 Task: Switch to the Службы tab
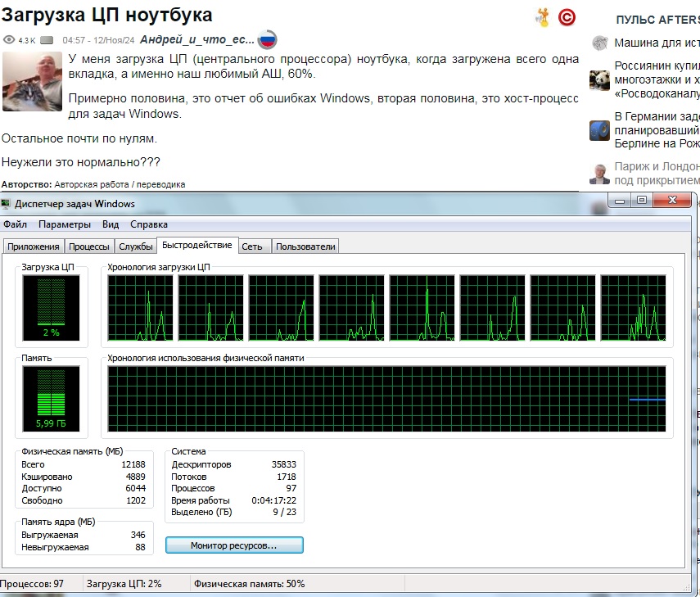coord(135,246)
